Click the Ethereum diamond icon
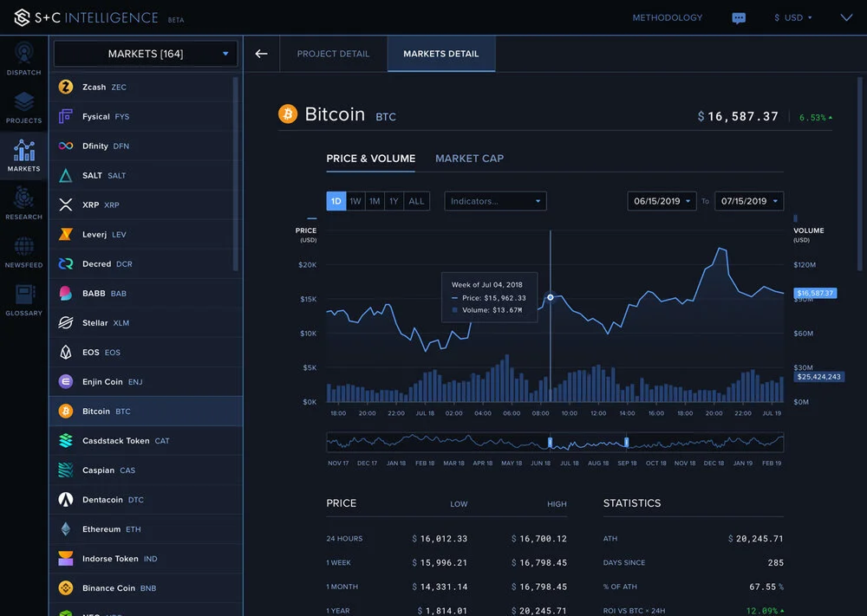Image resolution: width=867 pixels, height=616 pixels. [66, 528]
